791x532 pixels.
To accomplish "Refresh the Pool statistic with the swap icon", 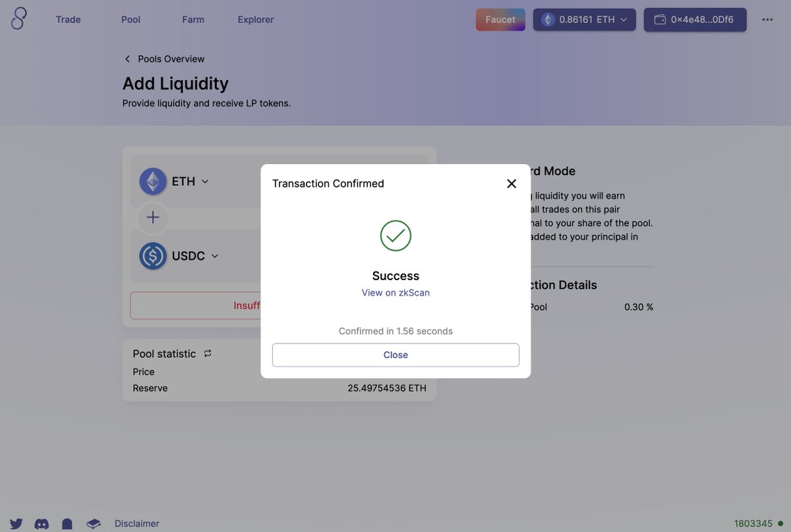I will click(x=208, y=353).
